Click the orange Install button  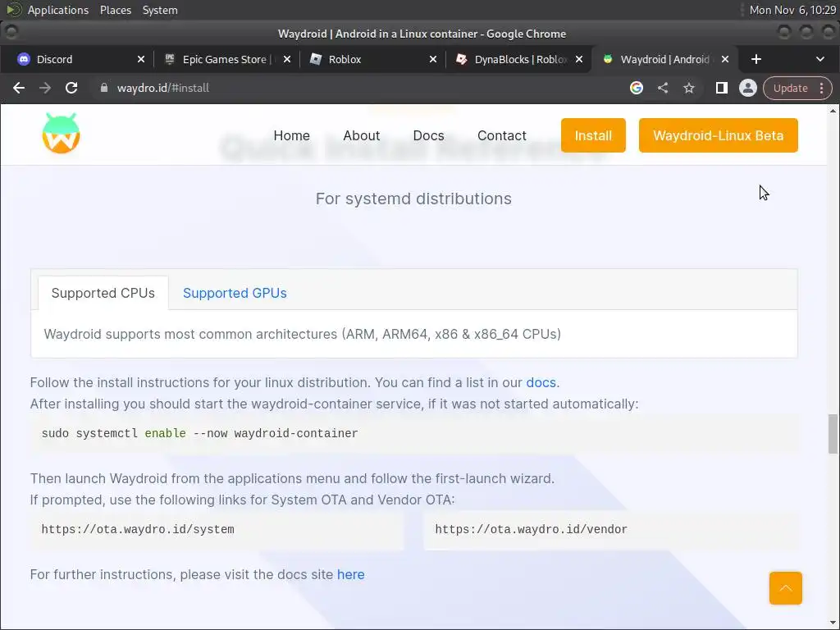coord(593,135)
